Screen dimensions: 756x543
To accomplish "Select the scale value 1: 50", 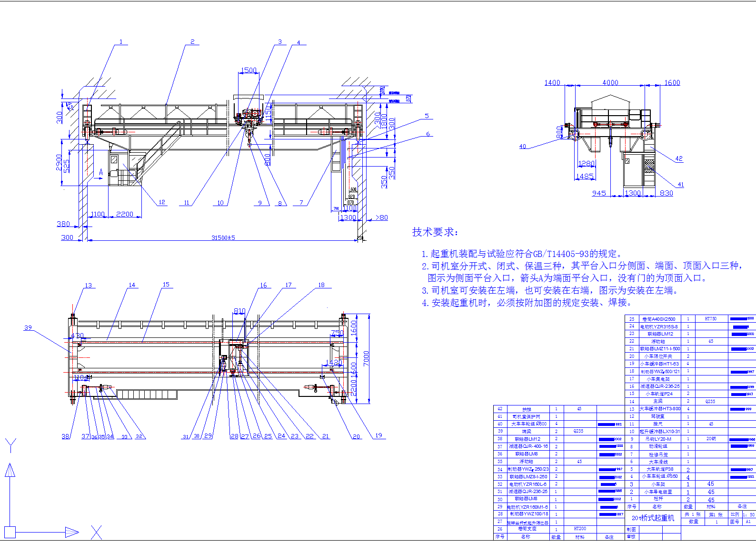I will click(x=749, y=514).
